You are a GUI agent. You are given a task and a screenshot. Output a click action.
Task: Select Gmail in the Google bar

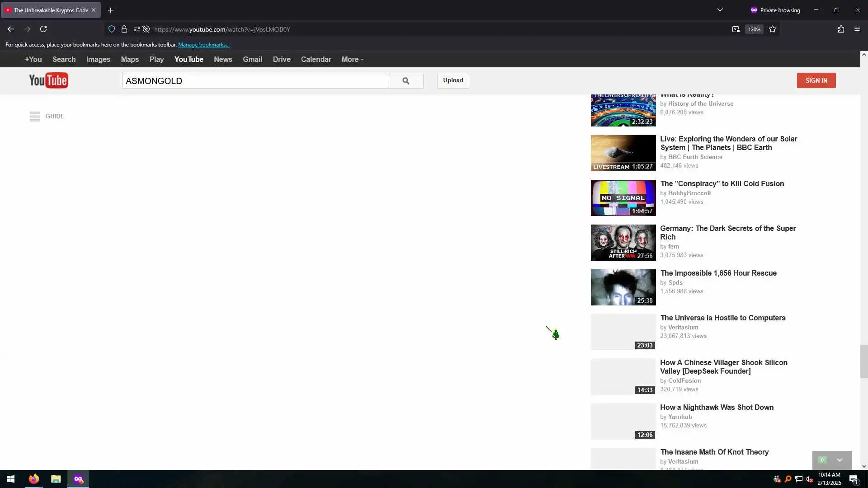point(252,60)
